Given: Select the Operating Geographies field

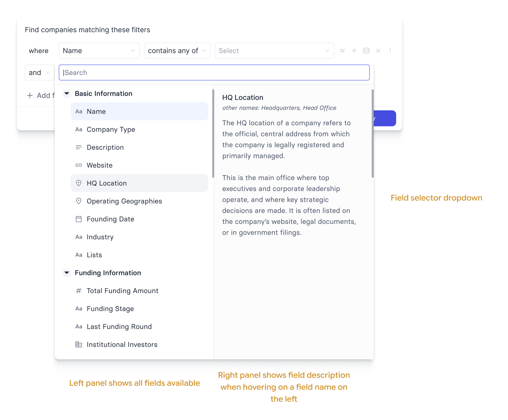Looking at the screenshot, I should [x=139, y=201].
